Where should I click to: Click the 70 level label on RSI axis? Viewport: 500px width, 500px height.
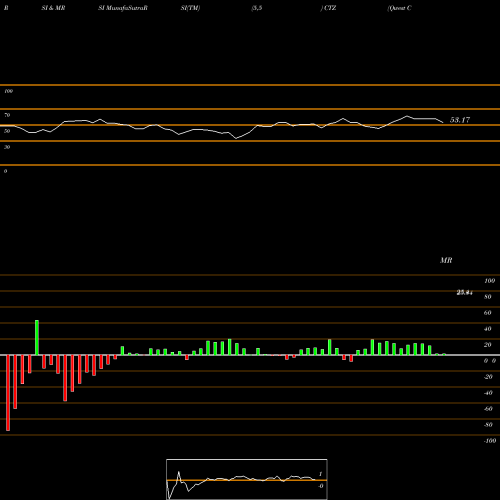(7, 115)
